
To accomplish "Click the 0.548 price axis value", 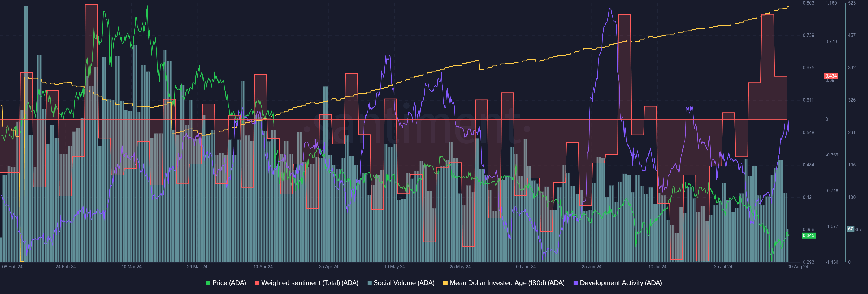I will [x=808, y=133].
